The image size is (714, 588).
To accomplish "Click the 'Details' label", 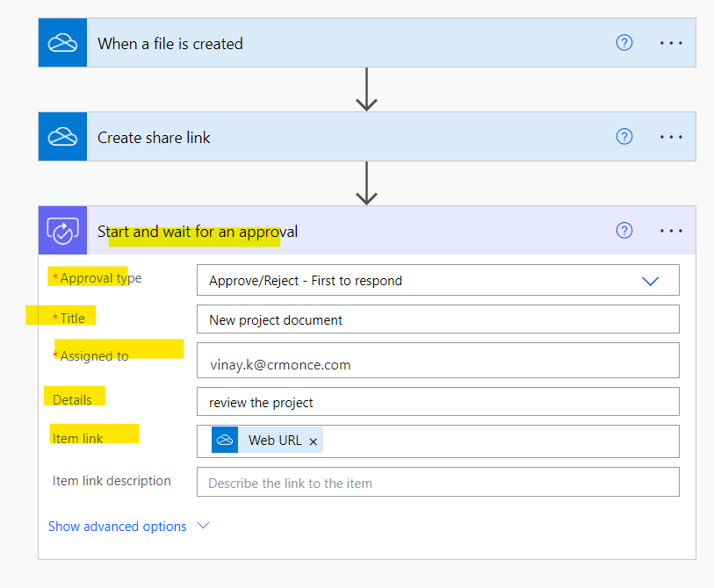I will point(72,399).
